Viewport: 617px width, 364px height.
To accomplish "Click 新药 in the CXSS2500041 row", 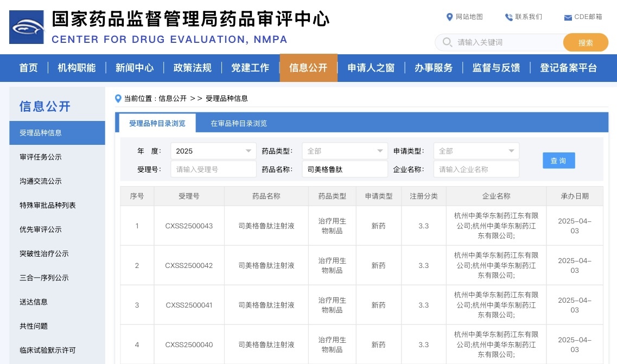I will (379, 305).
